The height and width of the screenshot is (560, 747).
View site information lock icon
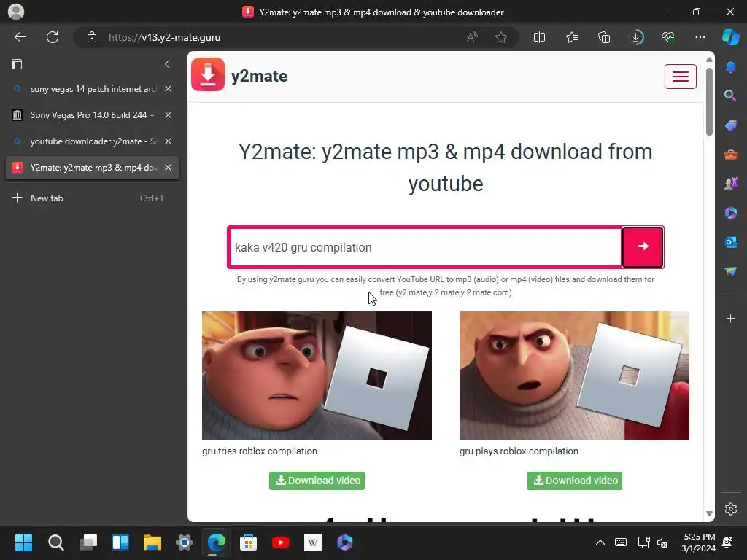click(92, 37)
